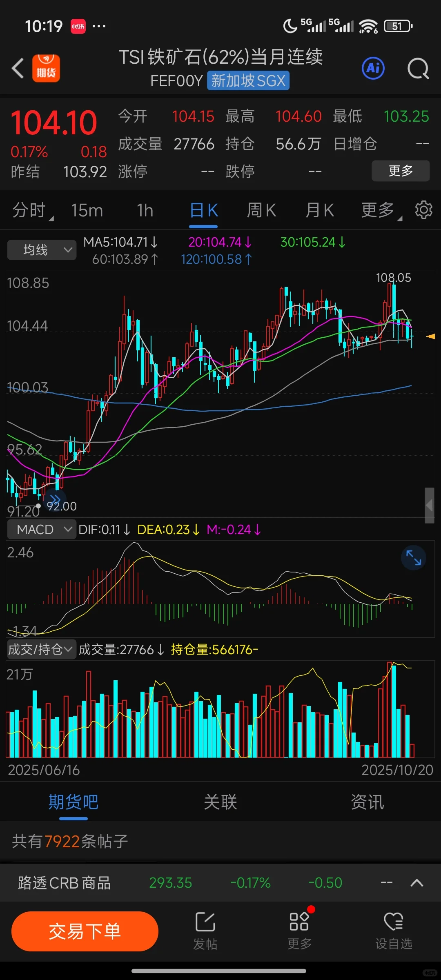The width and height of the screenshot is (441, 980).
Task: Expand the 更多 timeframe dropdown
Action: click(381, 210)
